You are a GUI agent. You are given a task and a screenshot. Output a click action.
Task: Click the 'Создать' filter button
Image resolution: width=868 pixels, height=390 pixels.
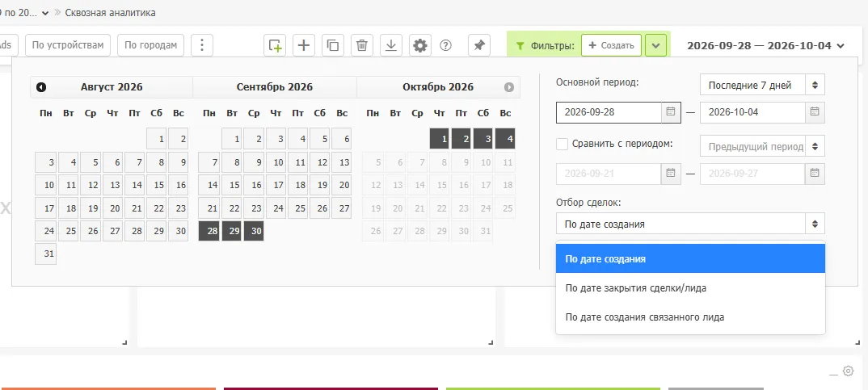(611, 45)
